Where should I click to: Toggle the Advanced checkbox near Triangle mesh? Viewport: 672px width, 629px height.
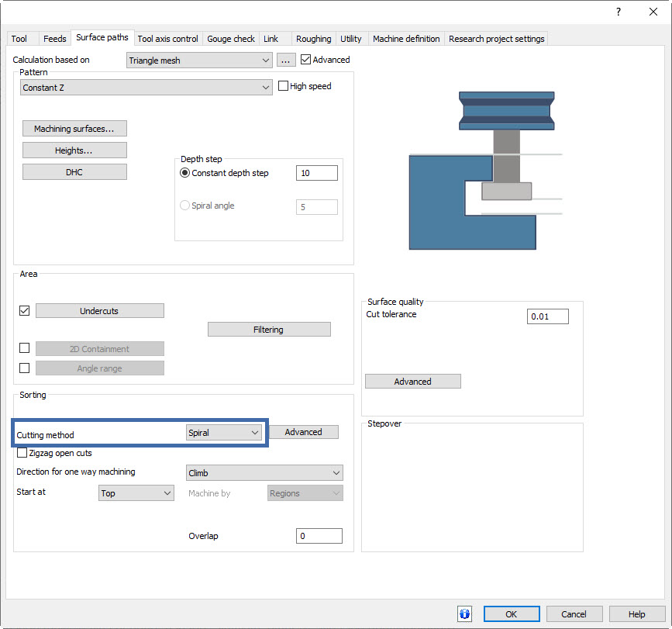(305, 60)
